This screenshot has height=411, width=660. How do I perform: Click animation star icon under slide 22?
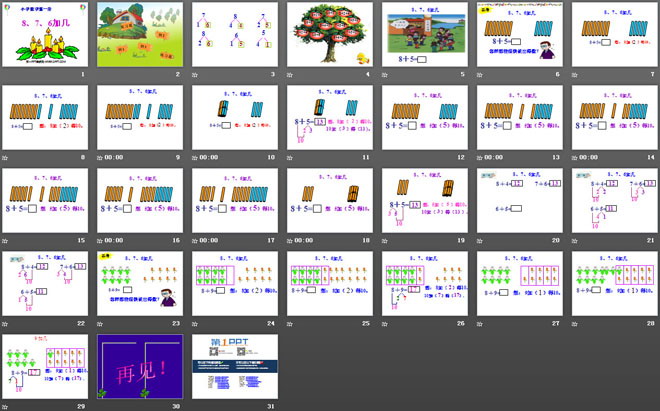pos(5,323)
